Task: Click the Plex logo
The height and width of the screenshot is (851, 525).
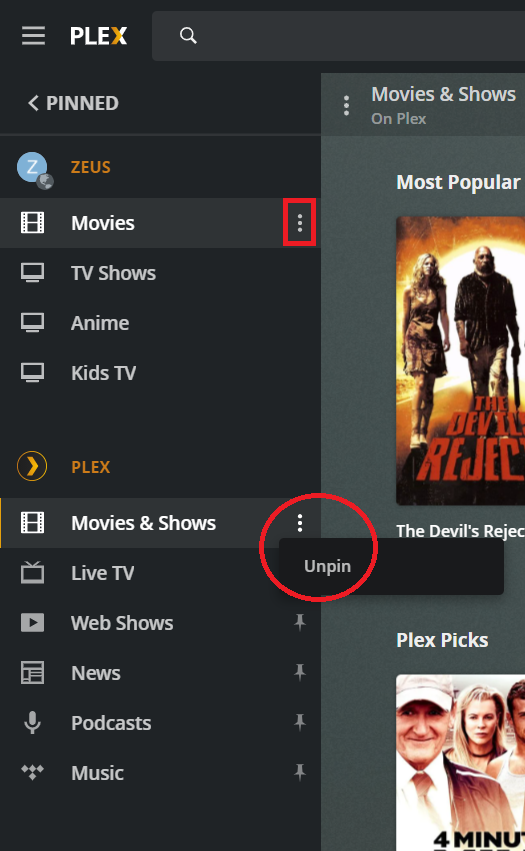Action: [98, 36]
